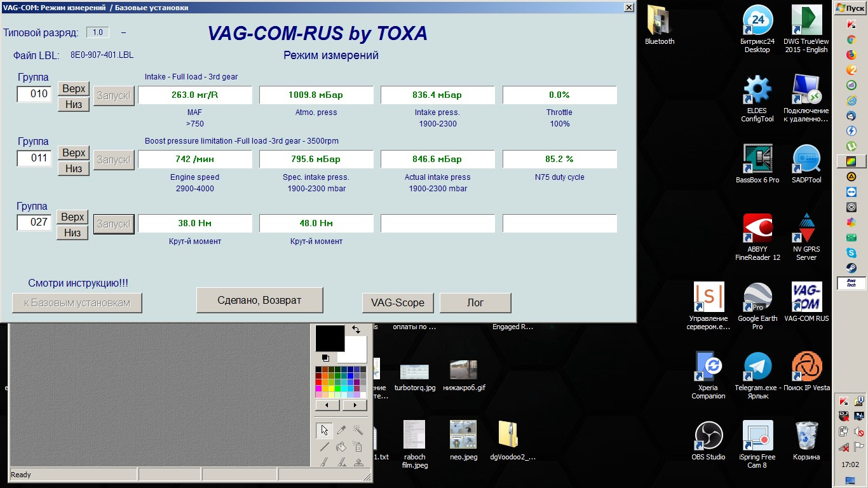Switch to Ross Tech VAG-COM taskbar item

click(x=851, y=283)
